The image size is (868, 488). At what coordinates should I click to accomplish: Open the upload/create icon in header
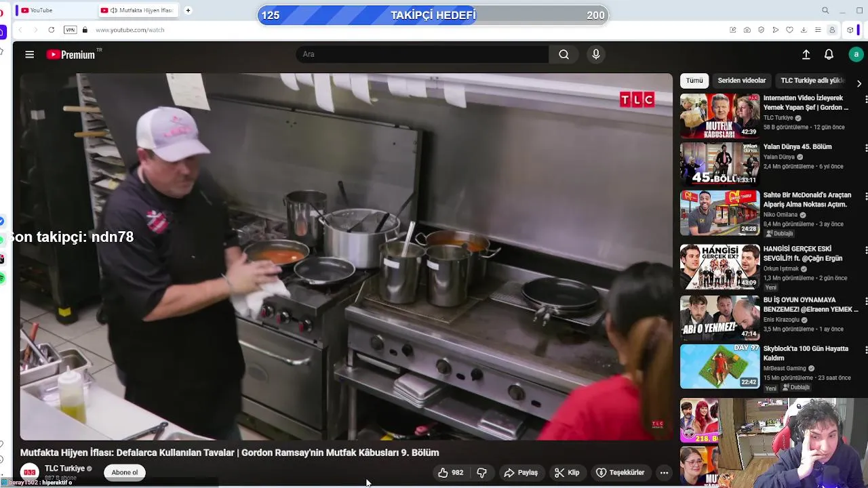tap(806, 54)
